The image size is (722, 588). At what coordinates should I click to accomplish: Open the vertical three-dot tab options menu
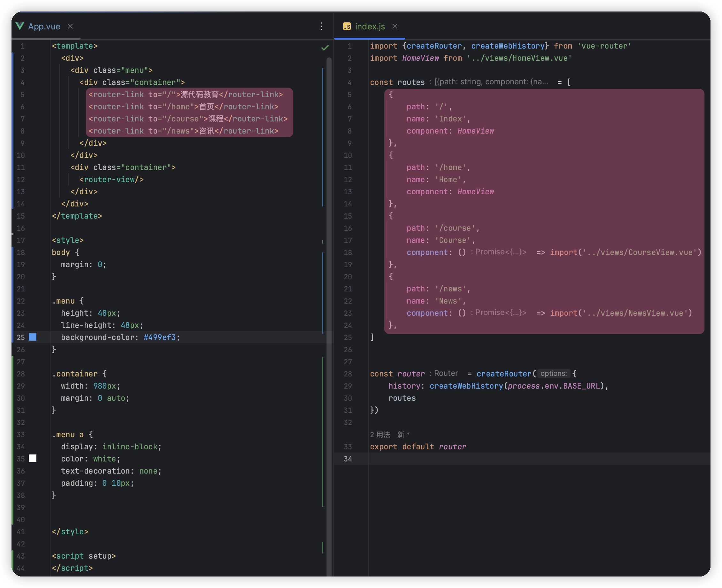(321, 27)
